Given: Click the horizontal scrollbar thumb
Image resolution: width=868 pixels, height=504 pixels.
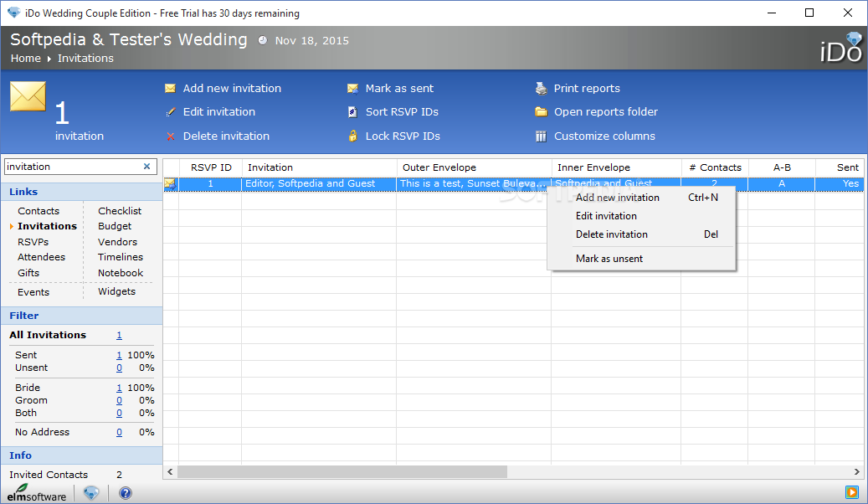Looking at the screenshot, I should [x=342, y=472].
